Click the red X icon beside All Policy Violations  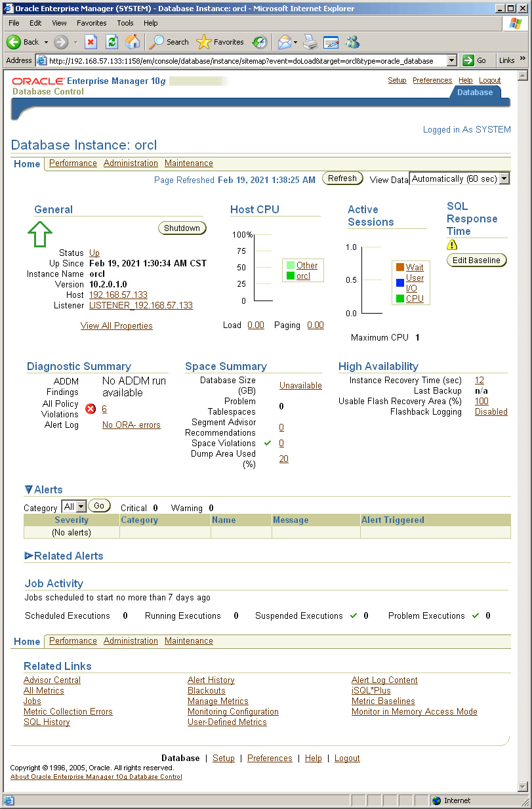click(91, 409)
